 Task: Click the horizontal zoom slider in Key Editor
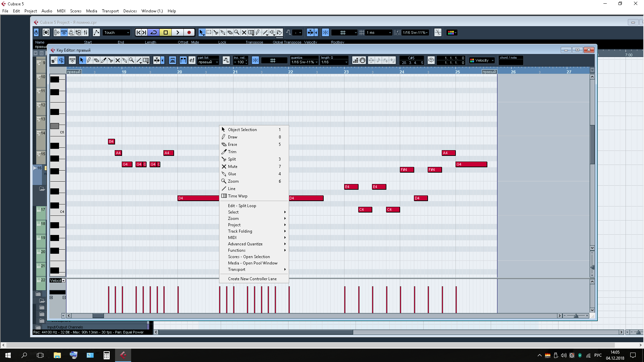(576, 316)
